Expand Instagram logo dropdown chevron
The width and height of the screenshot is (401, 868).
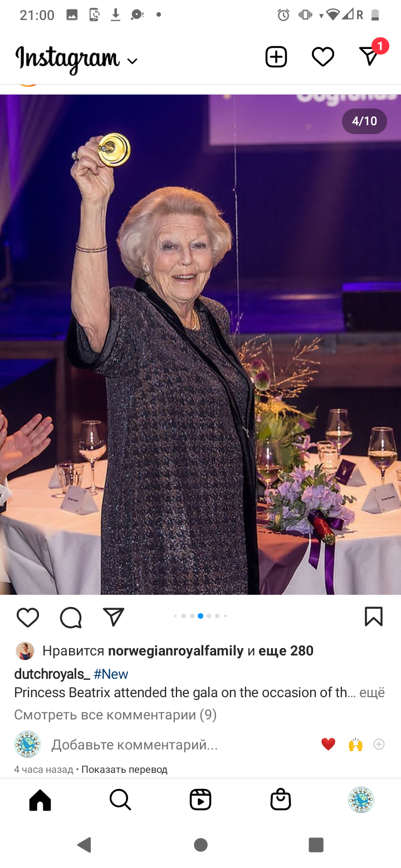[132, 61]
